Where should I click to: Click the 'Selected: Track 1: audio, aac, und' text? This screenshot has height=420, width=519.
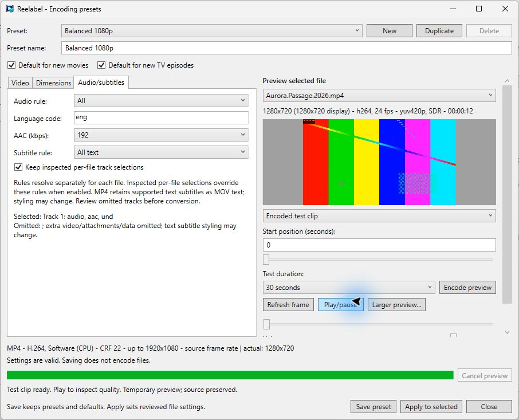click(x=64, y=217)
